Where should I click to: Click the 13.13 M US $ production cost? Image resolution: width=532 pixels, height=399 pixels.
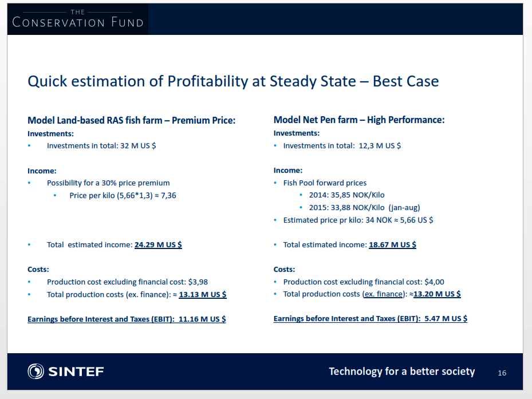point(203,294)
